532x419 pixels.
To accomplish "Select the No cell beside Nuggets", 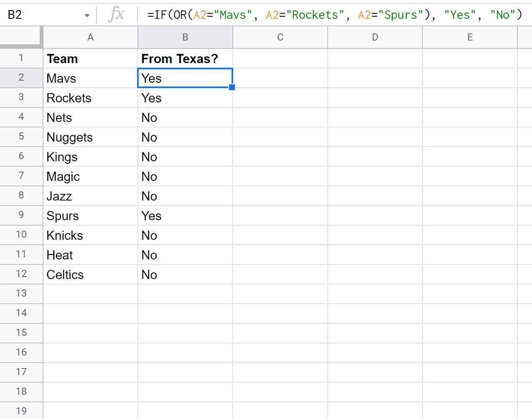I will click(185, 137).
